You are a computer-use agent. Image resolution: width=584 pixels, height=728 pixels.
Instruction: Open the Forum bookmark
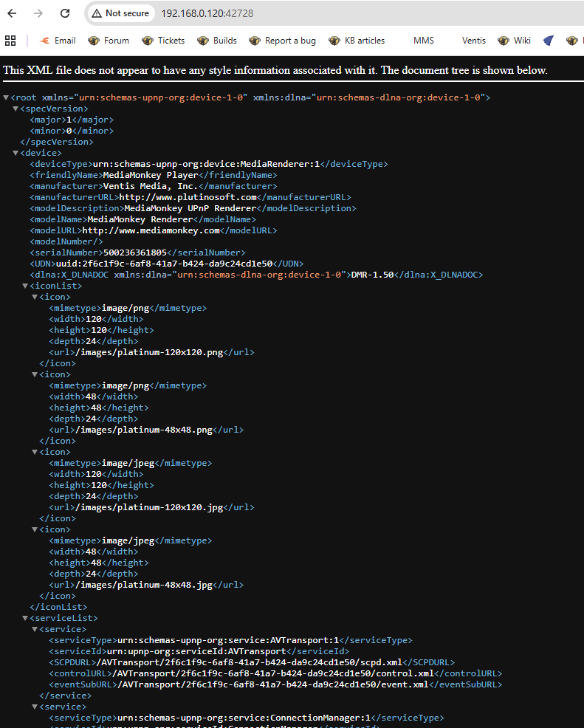point(109,41)
